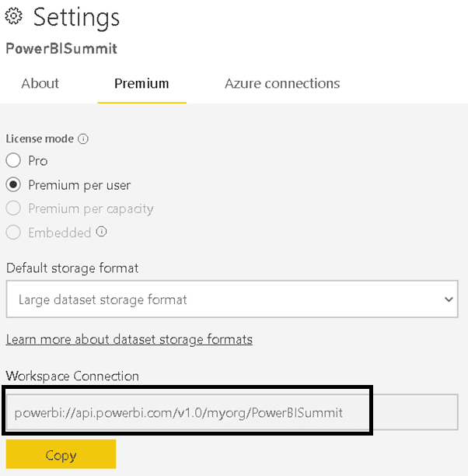Go to the Azure connections tab
The image size is (468, 476).
(x=282, y=83)
